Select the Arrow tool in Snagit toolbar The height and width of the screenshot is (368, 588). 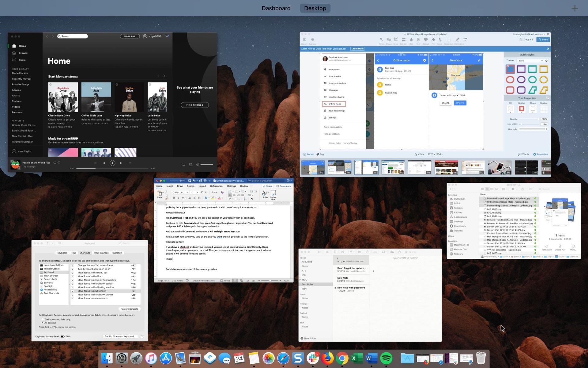pos(382,40)
